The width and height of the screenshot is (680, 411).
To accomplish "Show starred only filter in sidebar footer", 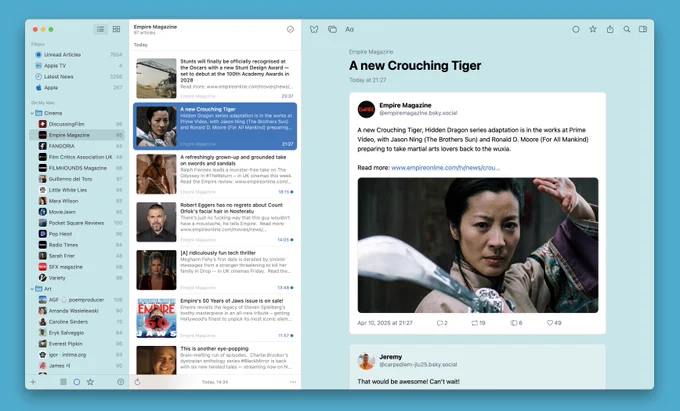I will click(90, 382).
